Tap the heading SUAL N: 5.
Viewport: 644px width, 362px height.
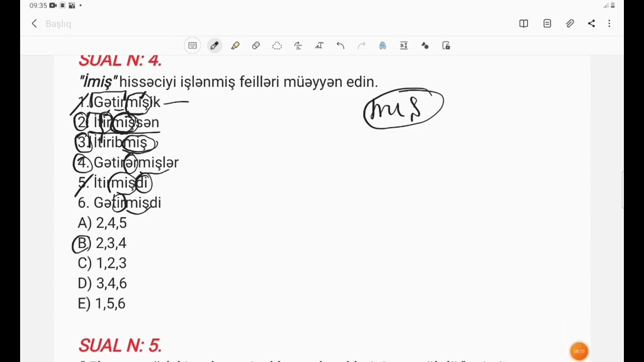120,345
